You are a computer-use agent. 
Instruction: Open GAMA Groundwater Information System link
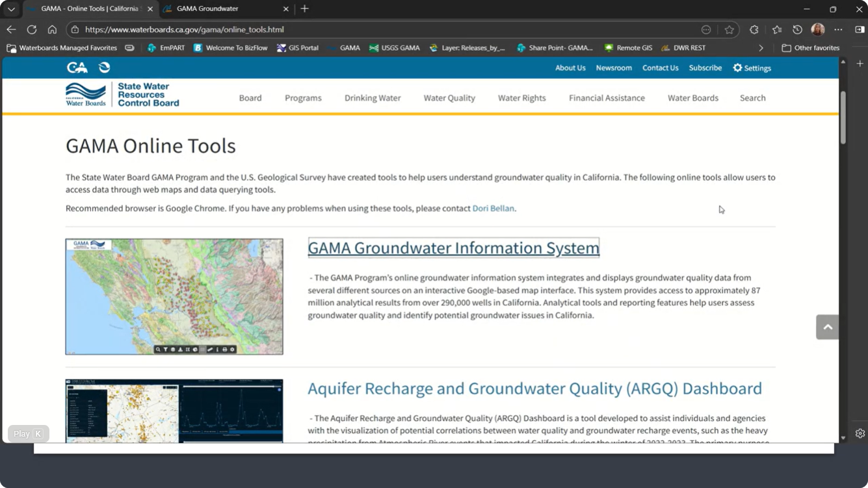coord(453,248)
